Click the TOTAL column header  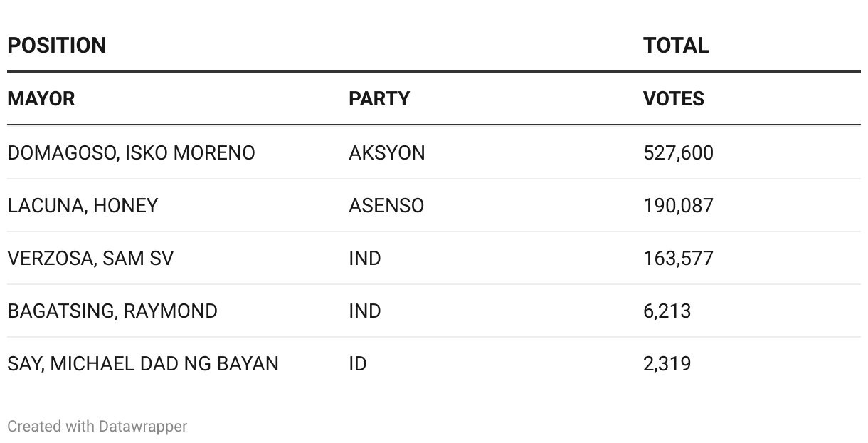(676, 46)
